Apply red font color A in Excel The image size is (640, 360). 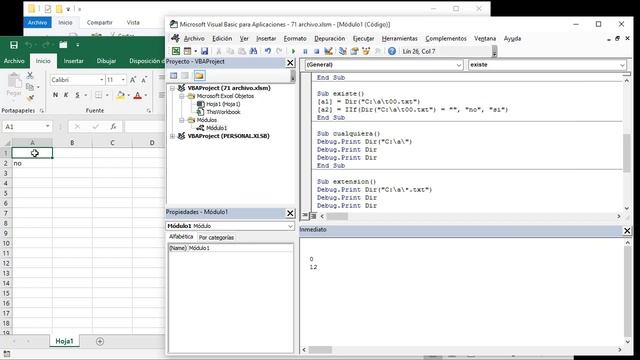coord(138,96)
